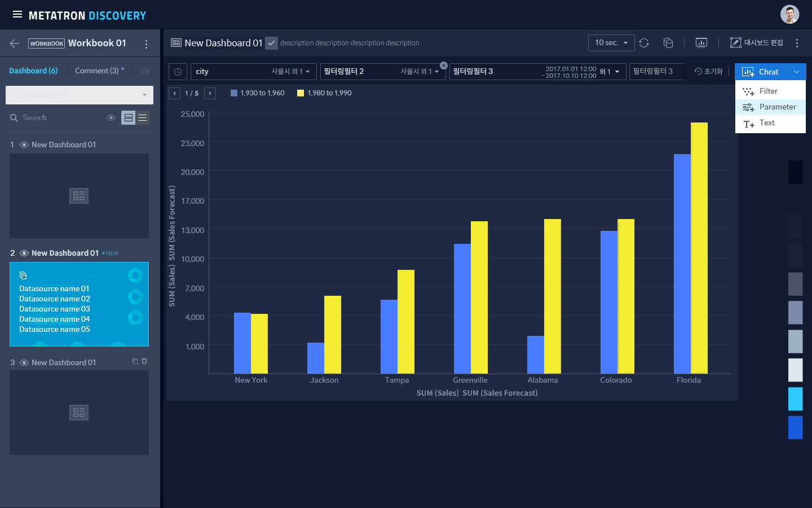Click the refresh sync icon
This screenshot has height=508, width=812.
point(644,43)
